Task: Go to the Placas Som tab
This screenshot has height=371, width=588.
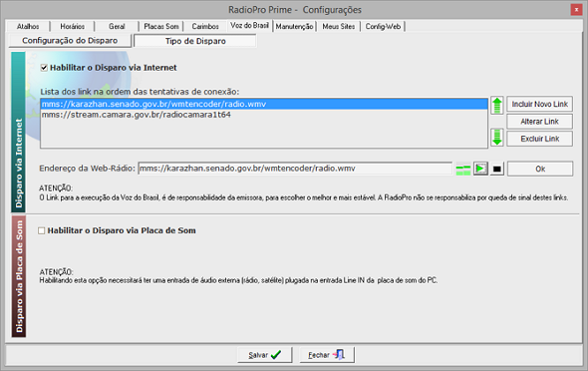Action: point(161,26)
